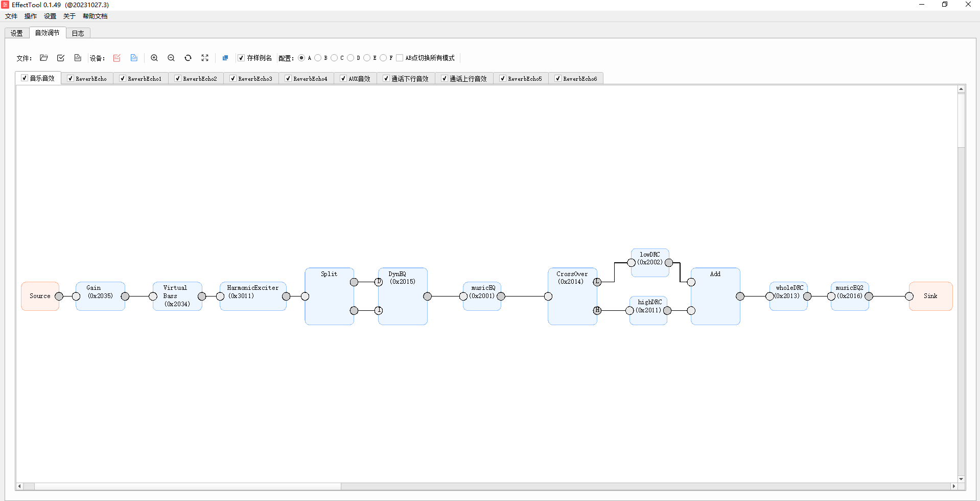Click the blue copy layers icon
The image size is (980, 501).
click(225, 58)
